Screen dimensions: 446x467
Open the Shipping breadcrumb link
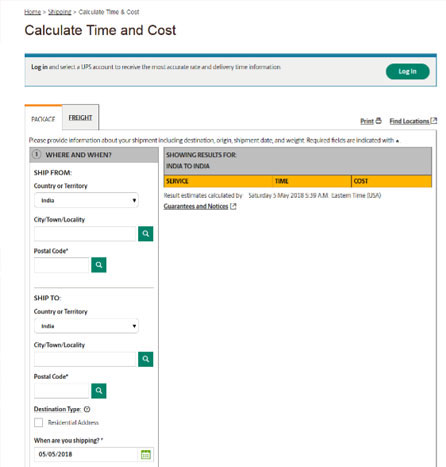(60, 12)
